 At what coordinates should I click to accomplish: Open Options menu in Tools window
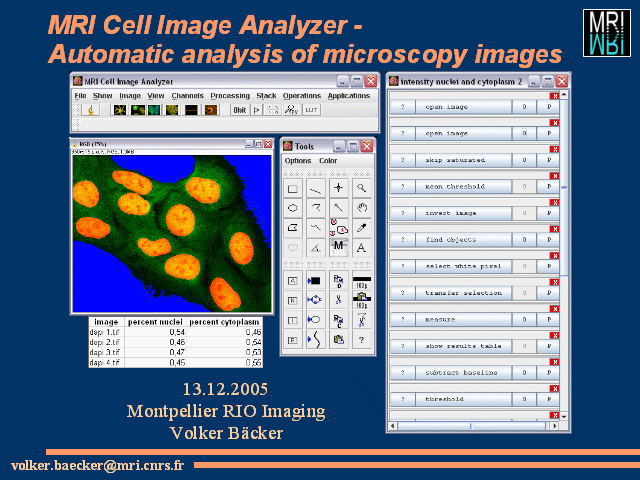pyautogui.click(x=298, y=161)
